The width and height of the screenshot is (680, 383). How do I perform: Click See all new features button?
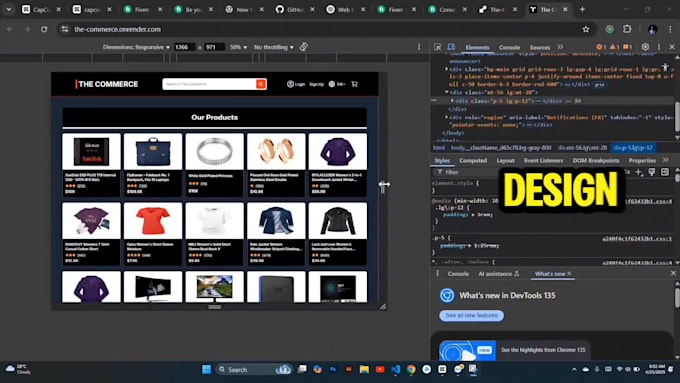point(471,315)
